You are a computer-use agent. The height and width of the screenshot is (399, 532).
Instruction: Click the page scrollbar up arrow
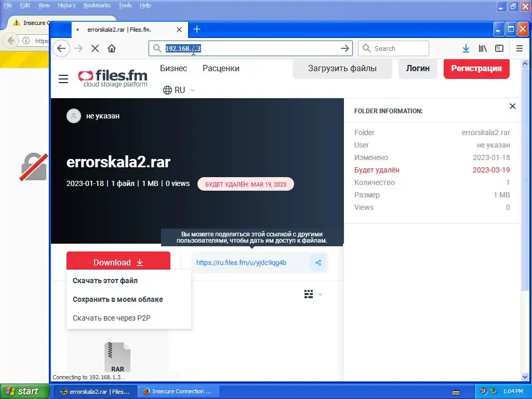(x=525, y=63)
